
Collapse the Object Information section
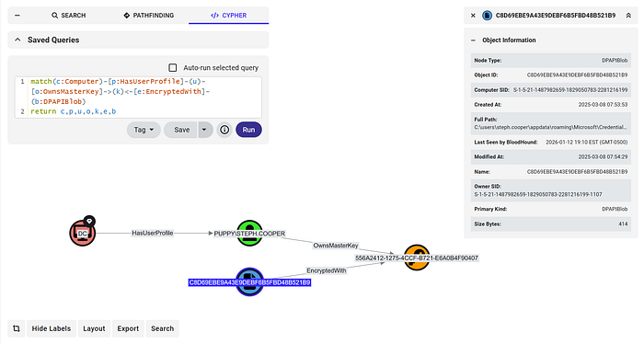pos(473,40)
